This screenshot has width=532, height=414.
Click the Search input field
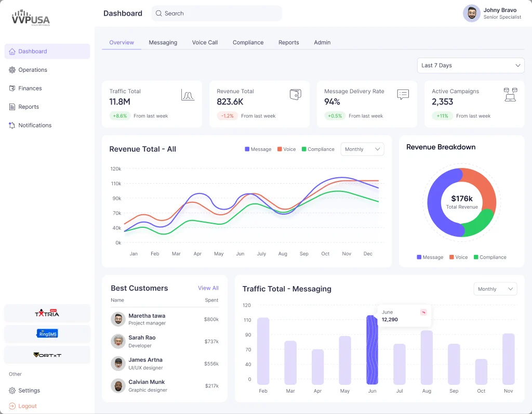tap(217, 13)
